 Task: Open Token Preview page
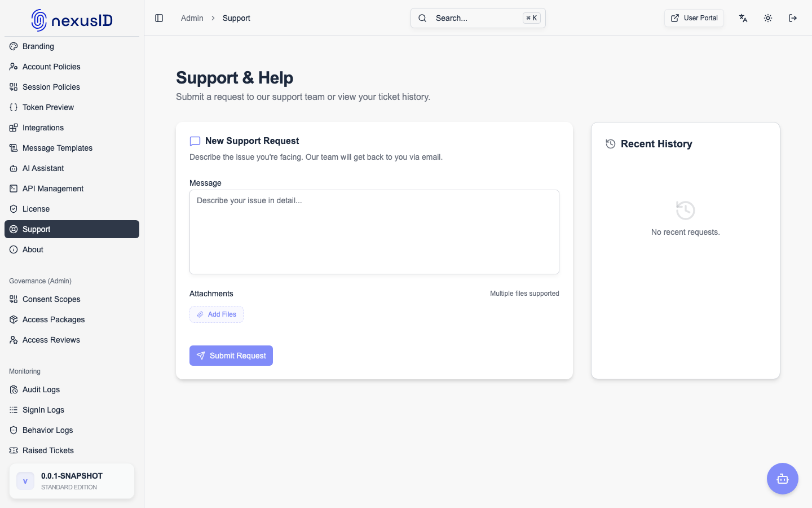point(72,107)
